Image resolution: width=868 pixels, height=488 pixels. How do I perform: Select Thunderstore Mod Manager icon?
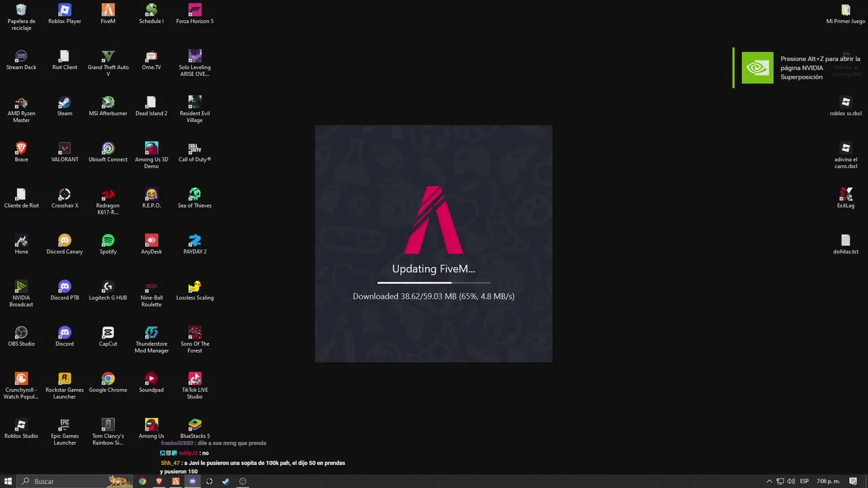[151, 340]
